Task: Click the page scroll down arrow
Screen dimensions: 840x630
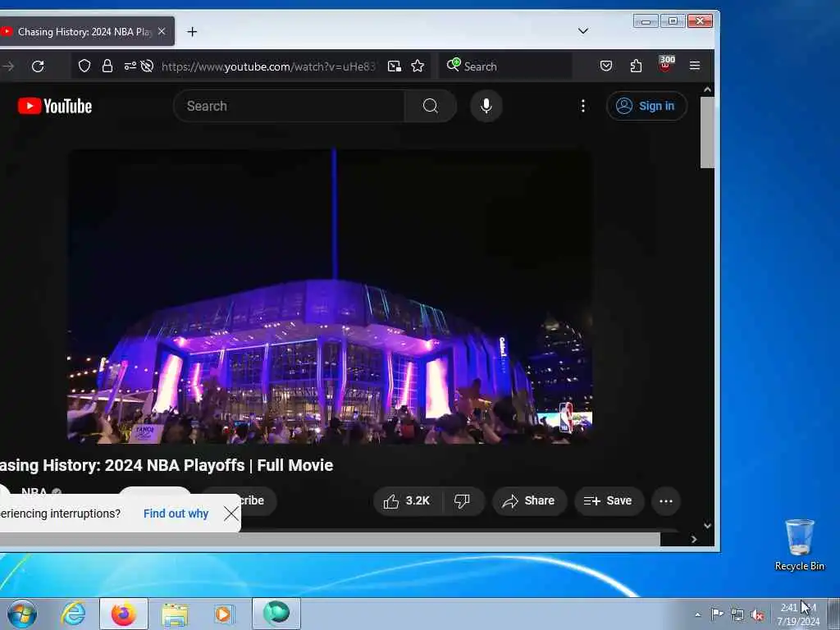Action: click(707, 526)
